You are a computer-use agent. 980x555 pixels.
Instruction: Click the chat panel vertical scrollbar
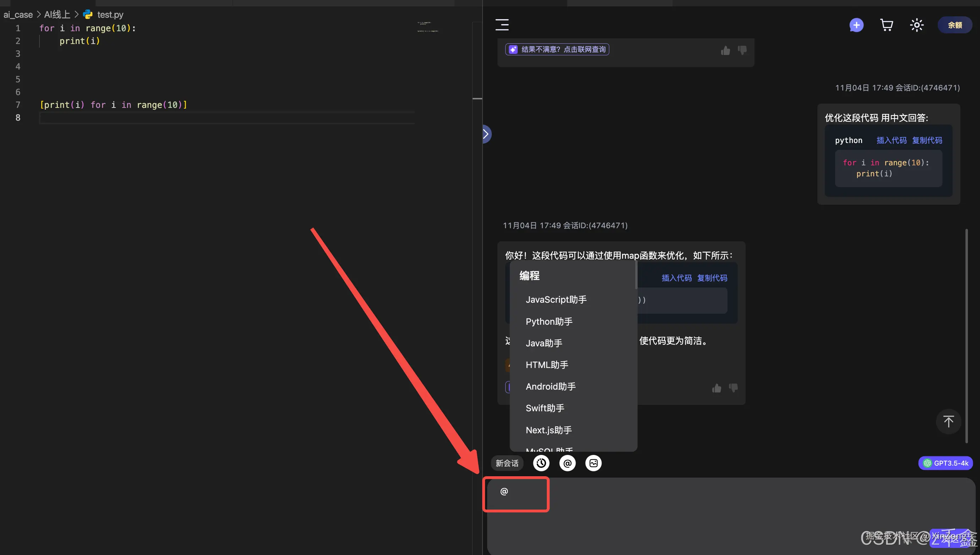coord(966,335)
